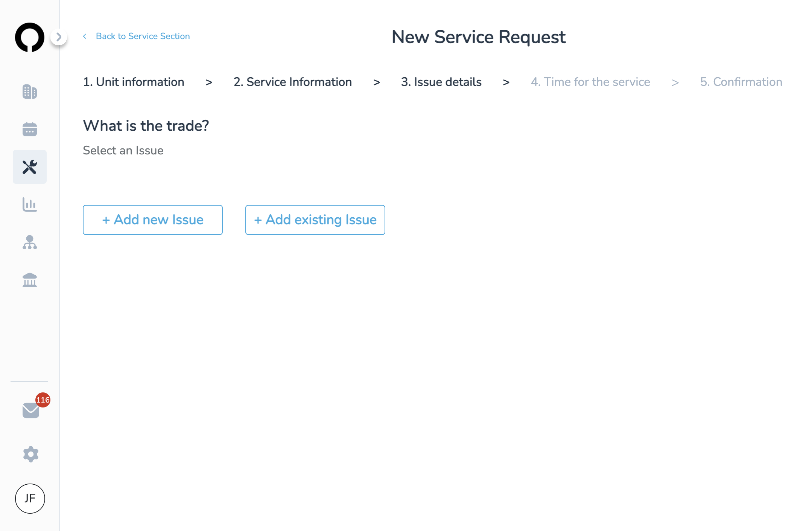
Task: Open the organization hierarchy icon
Action: click(x=30, y=242)
